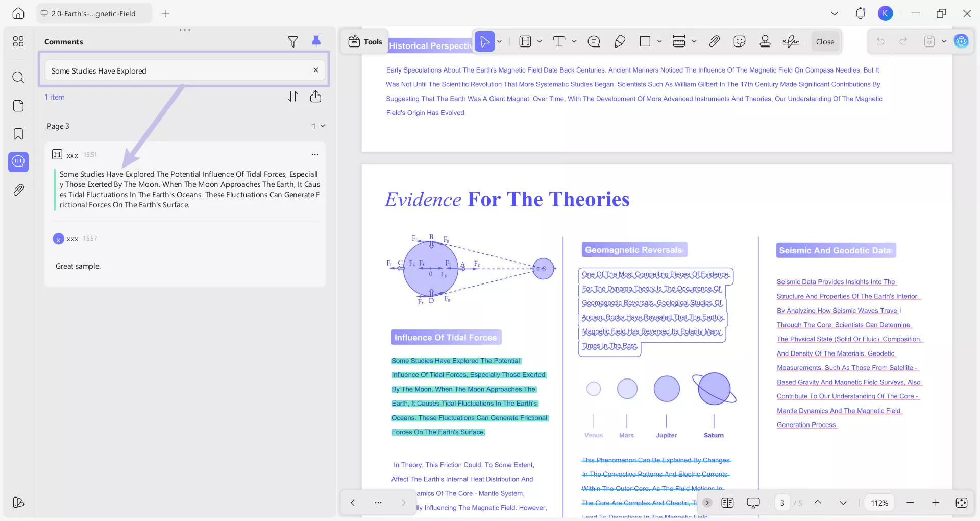Select the signature tool icon

coord(790,42)
